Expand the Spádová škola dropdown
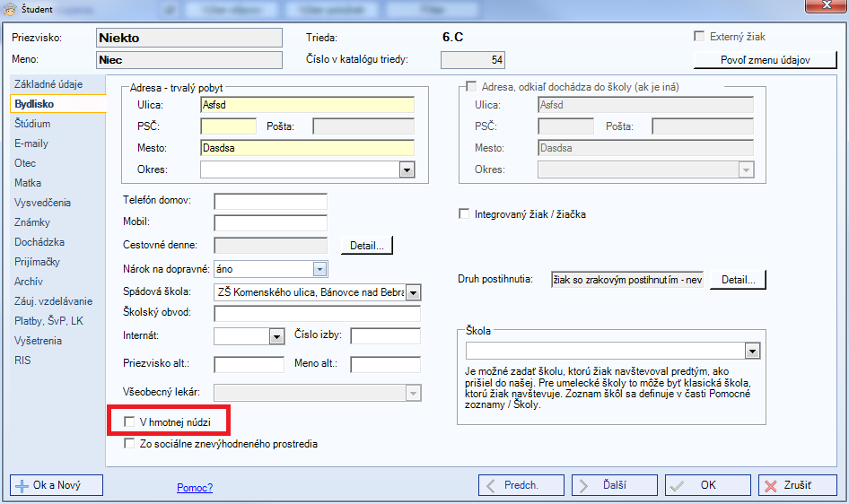The image size is (849, 504). tap(413, 291)
